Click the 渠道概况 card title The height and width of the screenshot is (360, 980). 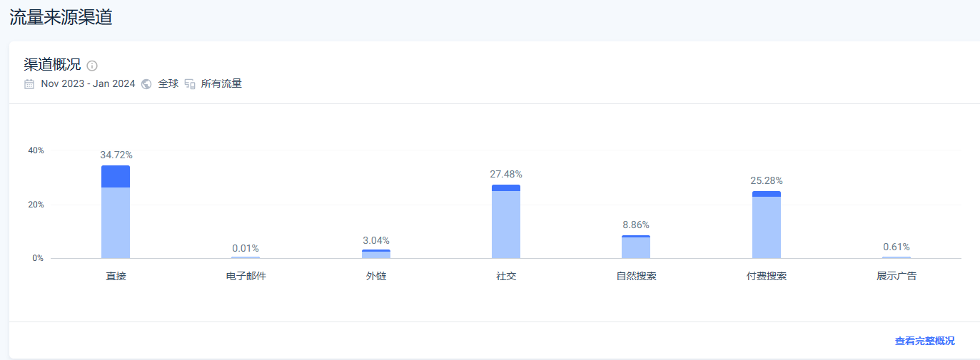click(x=52, y=65)
